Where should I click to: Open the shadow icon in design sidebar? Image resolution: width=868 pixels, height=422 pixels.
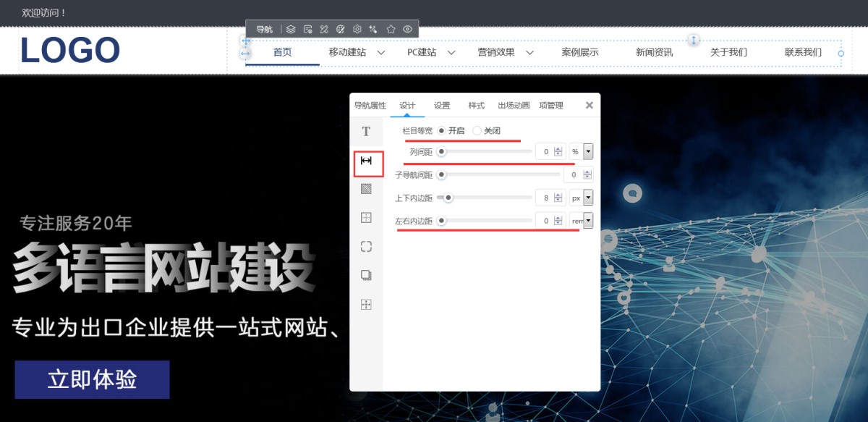click(366, 275)
